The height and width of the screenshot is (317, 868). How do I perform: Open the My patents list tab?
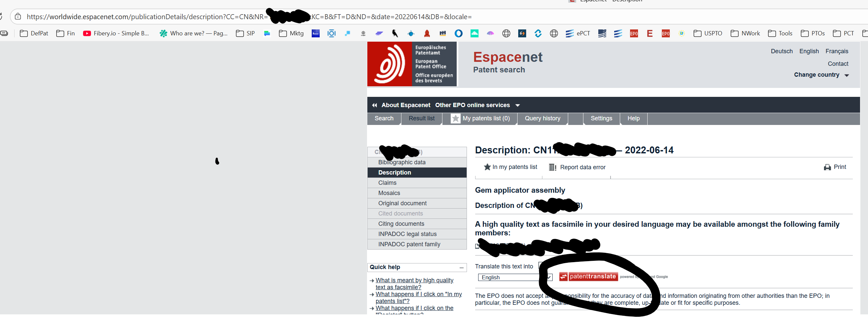[x=480, y=118]
